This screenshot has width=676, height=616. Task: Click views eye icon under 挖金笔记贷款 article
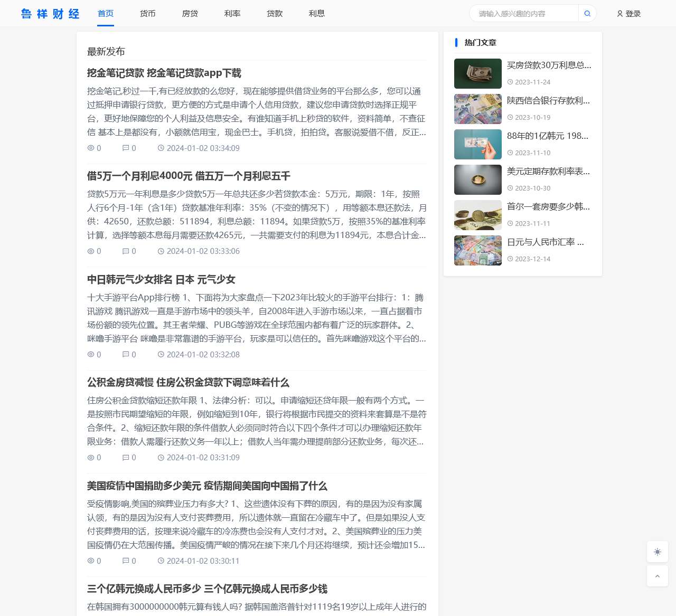[x=91, y=148]
